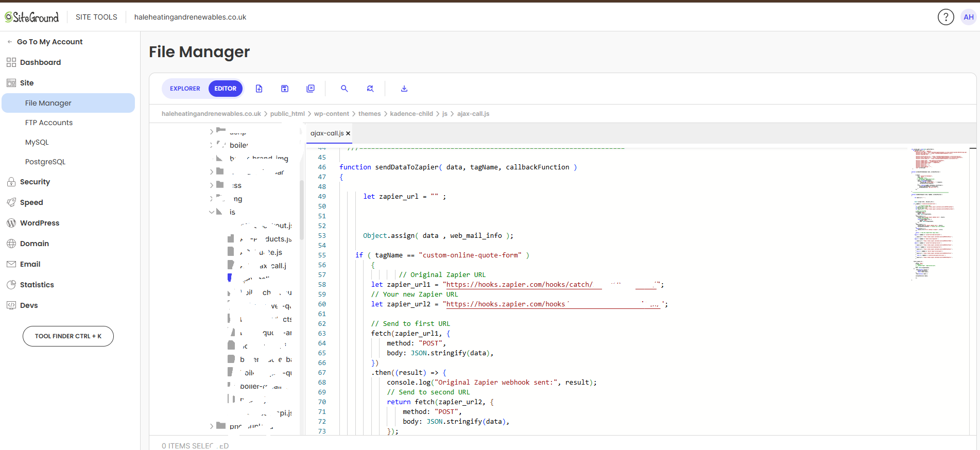Image resolution: width=980 pixels, height=450 pixels.
Task: Click the Devs code icon
Action: pos(11,305)
